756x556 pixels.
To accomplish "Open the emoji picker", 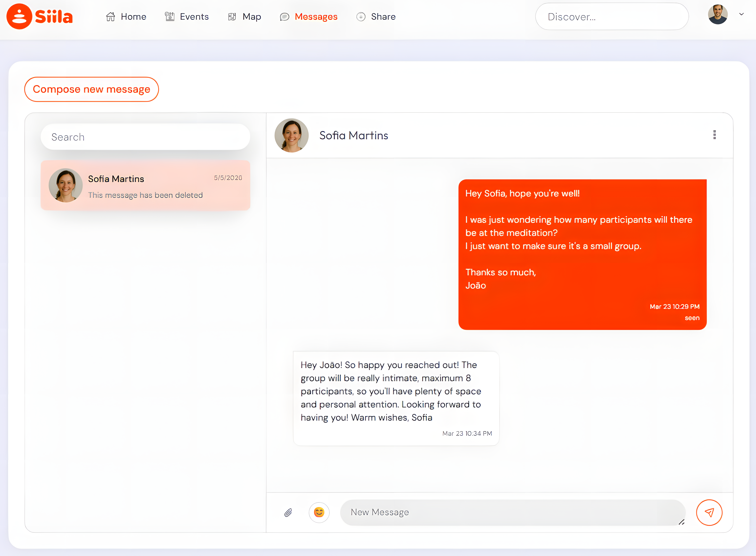I will [319, 512].
